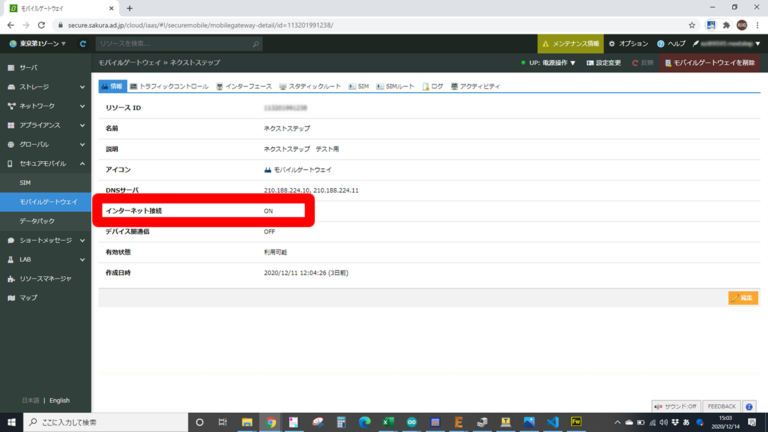This screenshot has height=432, width=768.
Task: Click the FEEDBACK button
Action: [721, 406]
